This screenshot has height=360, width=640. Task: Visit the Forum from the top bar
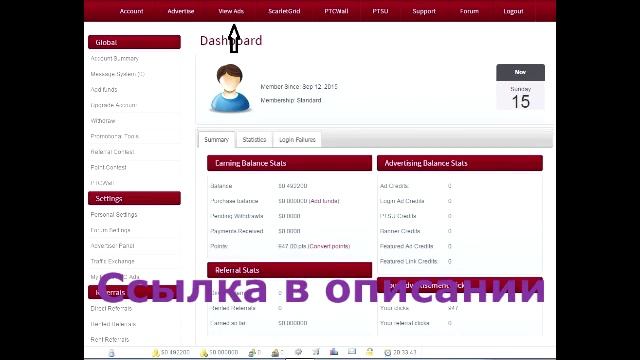tap(469, 11)
